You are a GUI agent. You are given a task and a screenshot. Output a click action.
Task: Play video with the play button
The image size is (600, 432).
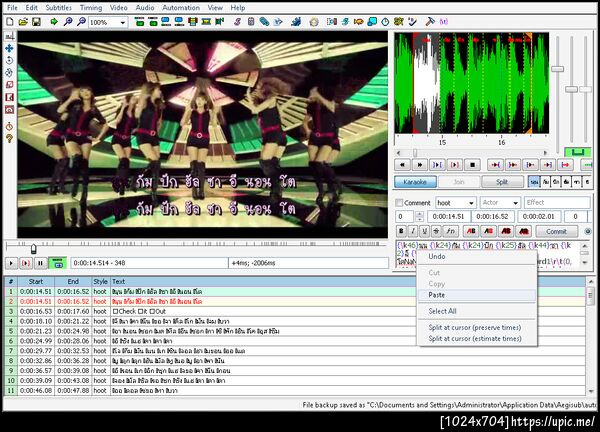pos(11,263)
